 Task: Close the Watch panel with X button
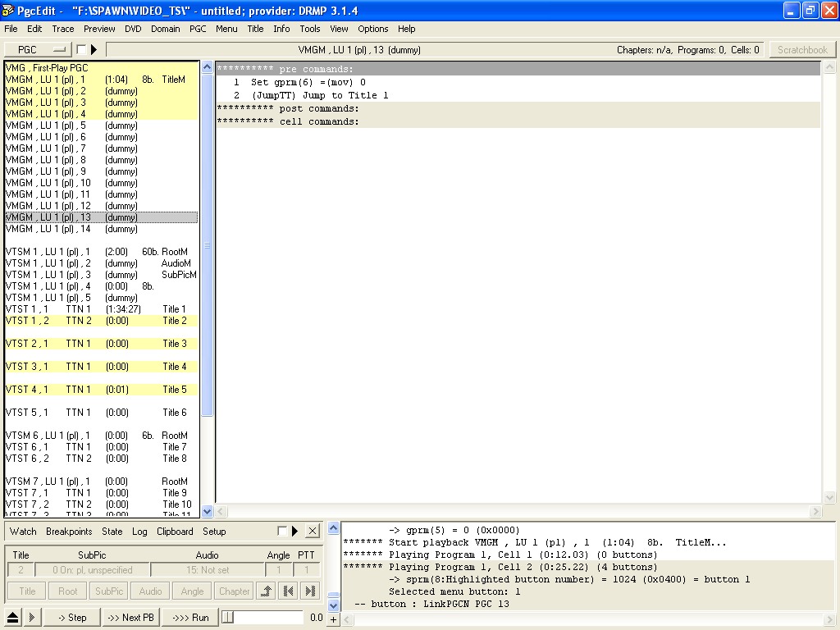pyautogui.click(x=313, y=531)
